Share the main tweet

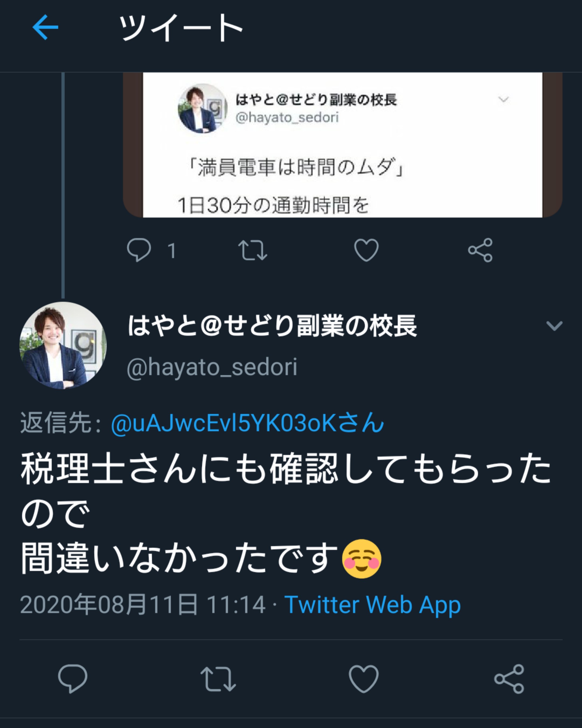point(509,679)
